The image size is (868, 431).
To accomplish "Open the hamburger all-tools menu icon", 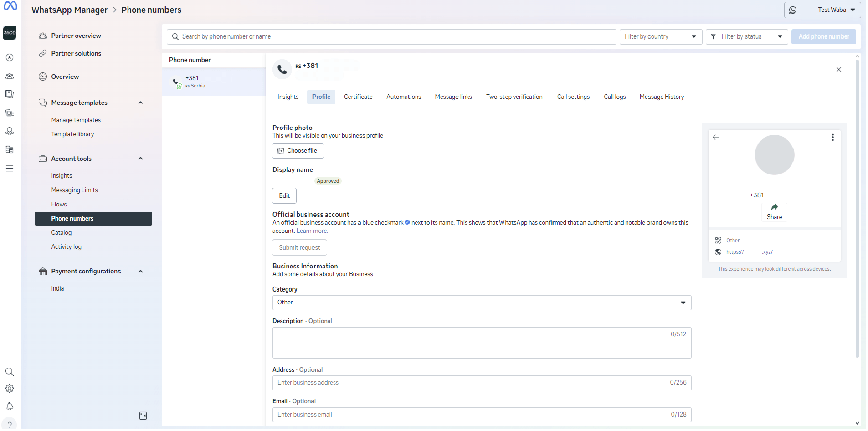I will pyautogui.click(x=10, y=169).
